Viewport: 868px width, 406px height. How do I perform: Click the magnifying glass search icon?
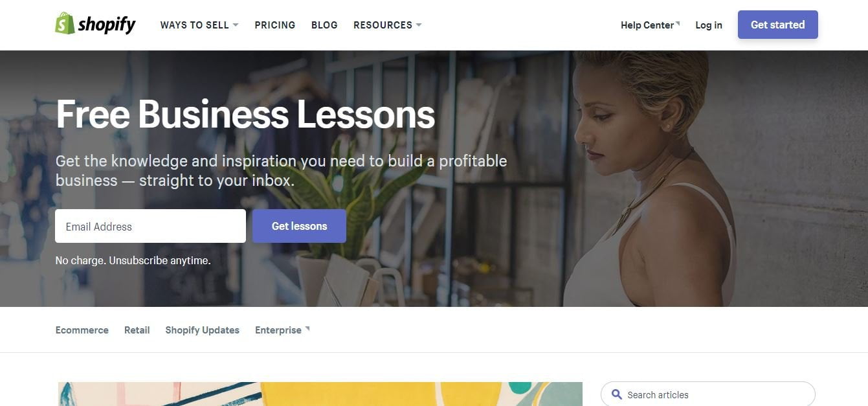pos(617,394)
